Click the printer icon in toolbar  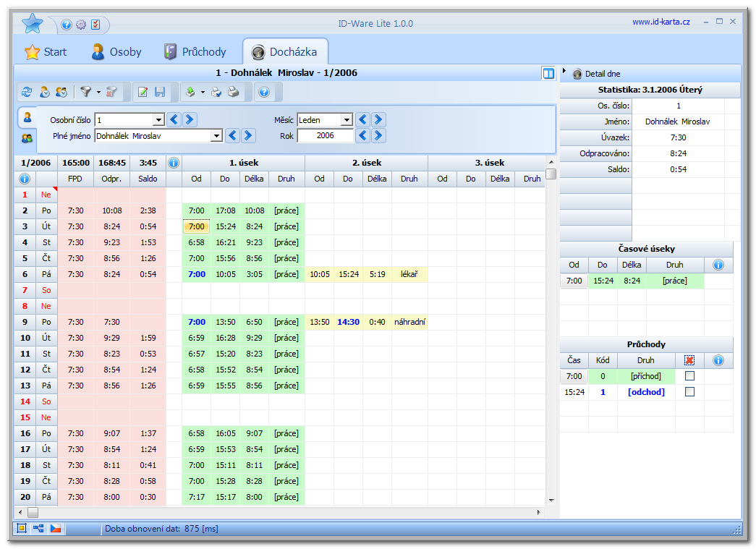point(233,92)
